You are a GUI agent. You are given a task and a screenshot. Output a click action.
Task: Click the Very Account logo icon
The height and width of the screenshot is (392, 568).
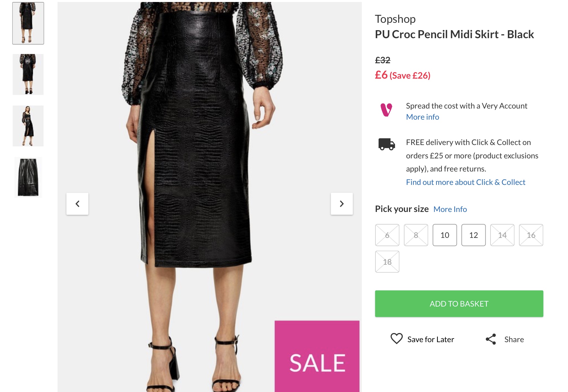(x=386, y=110)
